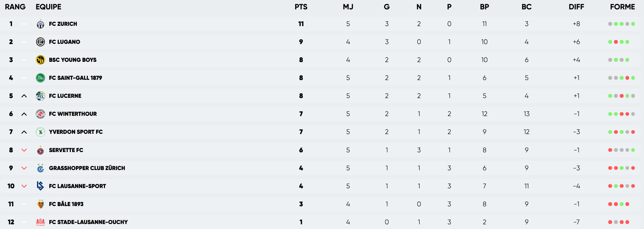The width and height of the screenshot is (644, 229).
Task: Click the red down chevron beside Servette FC
Action: 24,150
